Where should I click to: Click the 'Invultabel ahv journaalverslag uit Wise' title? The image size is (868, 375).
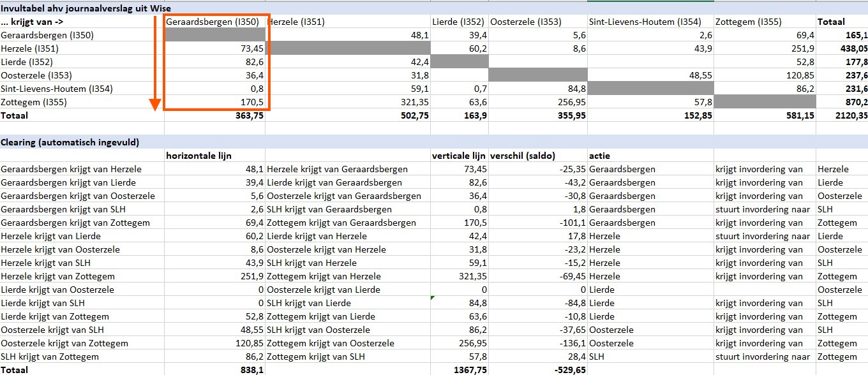tap(86, 8)
